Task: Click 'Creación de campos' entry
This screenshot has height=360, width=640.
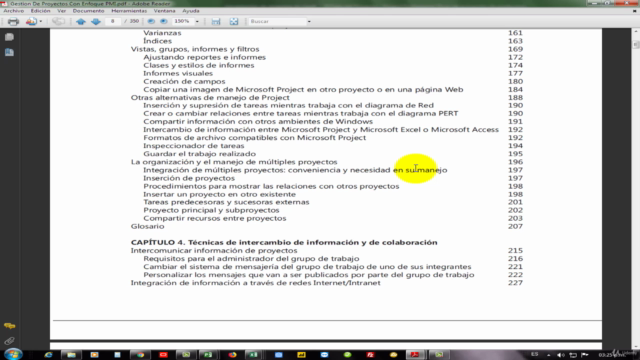Action: 184,82
